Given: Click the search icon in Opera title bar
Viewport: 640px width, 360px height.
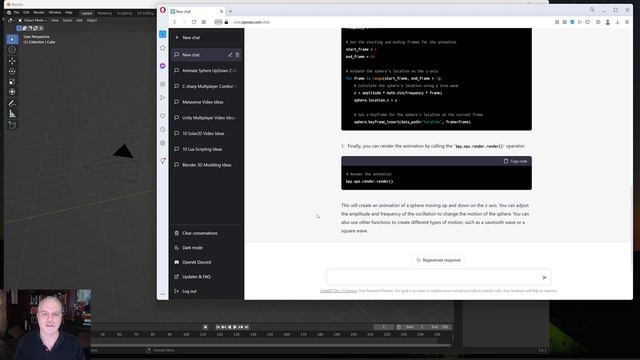Looking at the screenshot, I should click(592, 10).
